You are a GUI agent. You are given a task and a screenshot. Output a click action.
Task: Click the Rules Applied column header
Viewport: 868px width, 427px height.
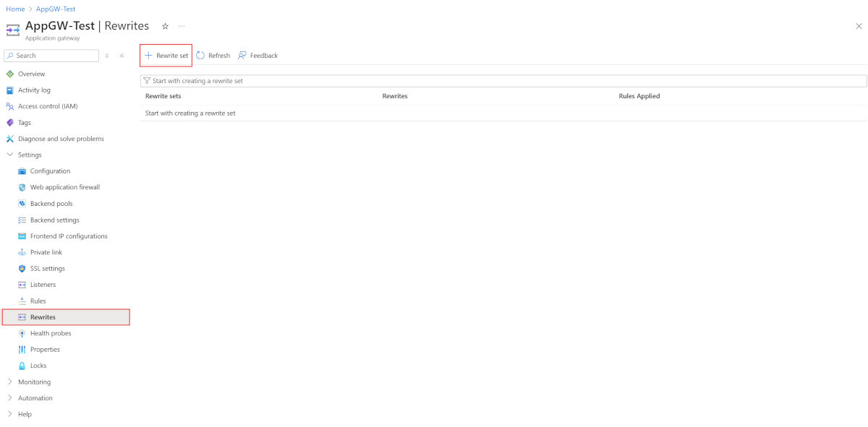click(x=639, y=96)
